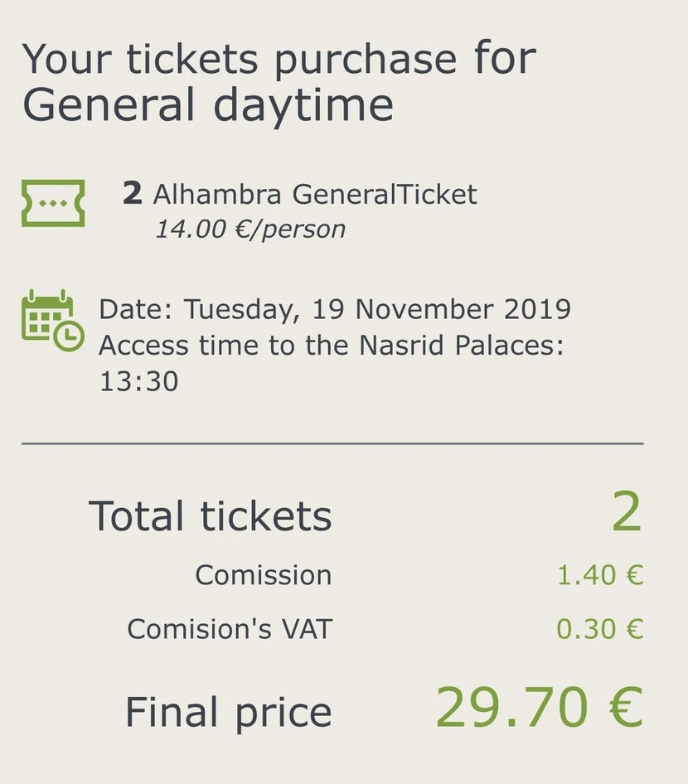The height and width of the screenshot is (784, 688).
Task: Select 'Access time to the Nasrid Palaces' text
Action: [x=331, y=345]
